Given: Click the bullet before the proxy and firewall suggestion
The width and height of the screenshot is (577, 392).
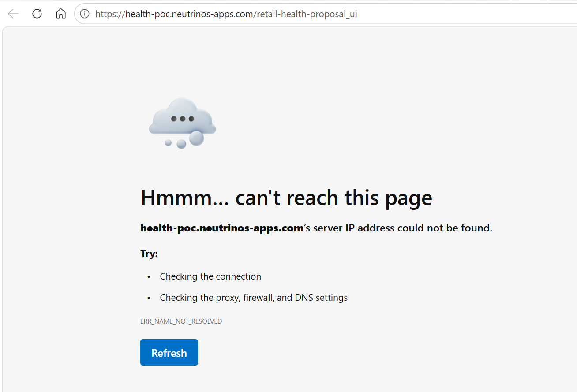Looking at the screenshot, I should coord(149,298).
